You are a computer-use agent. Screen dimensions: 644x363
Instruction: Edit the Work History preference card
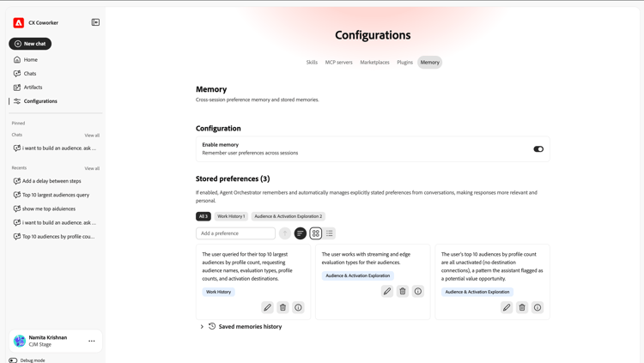(x=267, y=307)
